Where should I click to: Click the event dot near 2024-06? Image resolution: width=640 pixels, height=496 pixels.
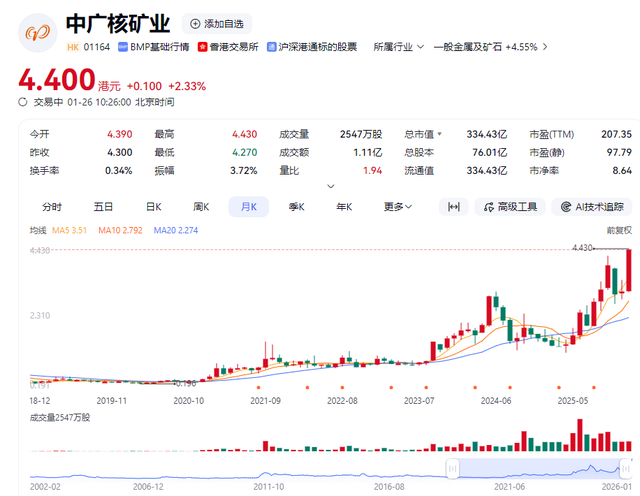(x=510, y=387)
